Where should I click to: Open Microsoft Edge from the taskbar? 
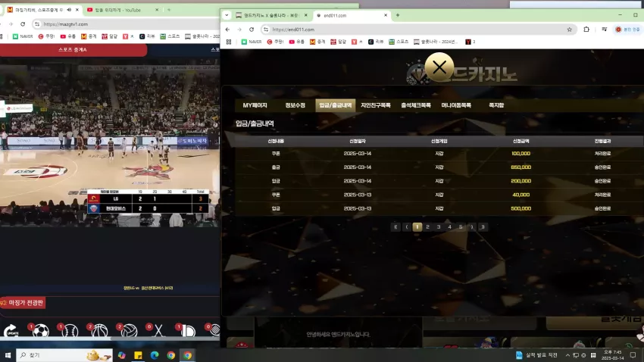155,355
